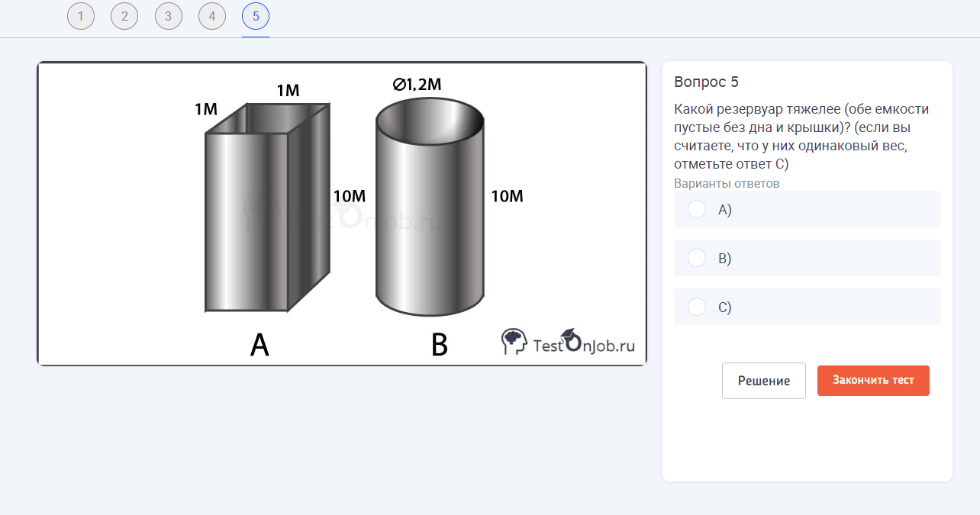Click the Варианты ответов label
The image size is (980, 515).
tap(727, 184)
